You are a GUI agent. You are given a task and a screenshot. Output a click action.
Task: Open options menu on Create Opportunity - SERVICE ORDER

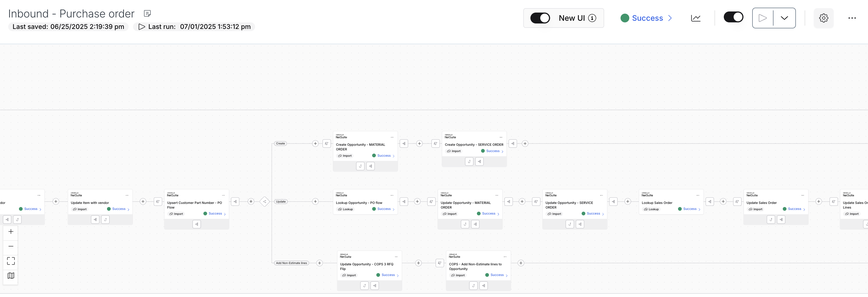click(x=501, y=137)
